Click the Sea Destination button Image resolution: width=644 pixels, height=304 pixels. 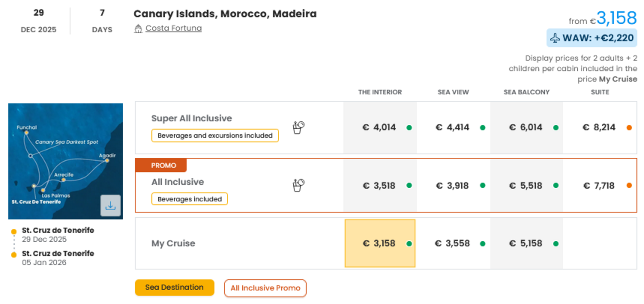[x=174, y=288]
